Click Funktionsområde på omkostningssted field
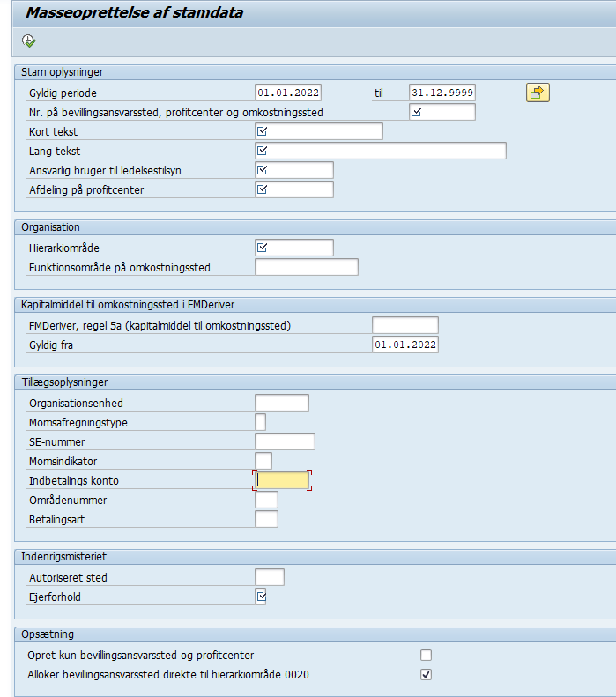 coord(306,267)
